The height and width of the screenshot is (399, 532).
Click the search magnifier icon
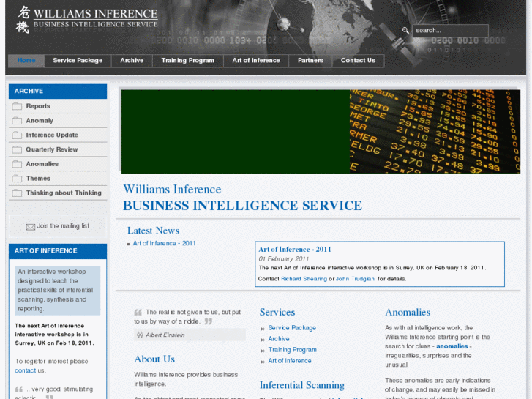click(405, 30)
